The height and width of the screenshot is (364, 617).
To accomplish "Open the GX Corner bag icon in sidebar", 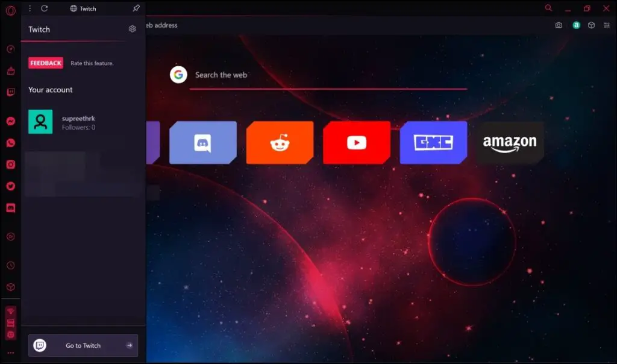I will pyautogui.click(x=11, y=71).
